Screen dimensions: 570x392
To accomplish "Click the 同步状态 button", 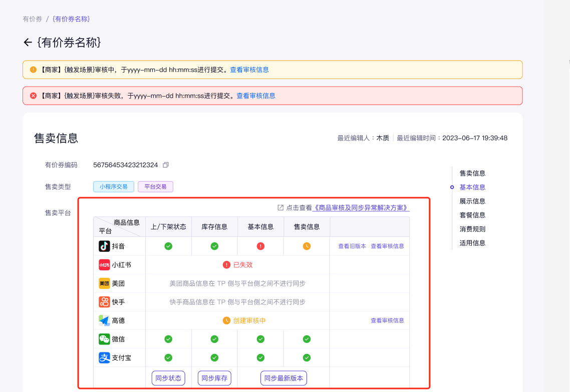I will click(168, 378).
